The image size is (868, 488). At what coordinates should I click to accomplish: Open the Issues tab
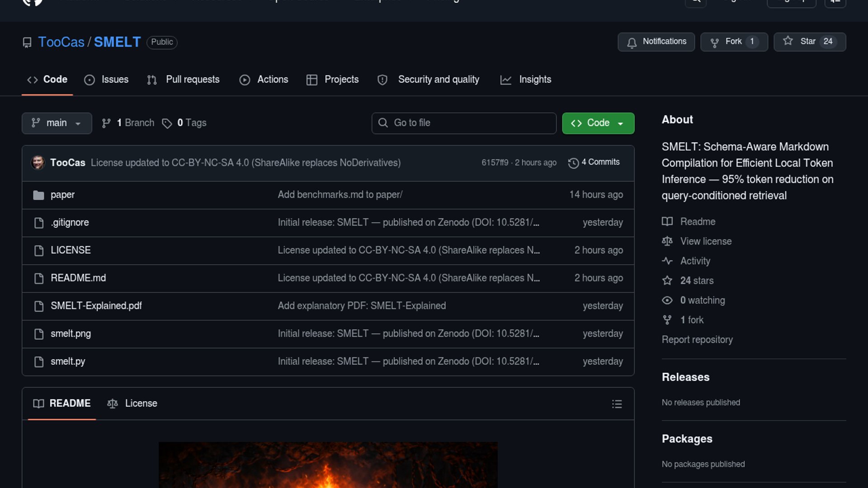(107, 80)
